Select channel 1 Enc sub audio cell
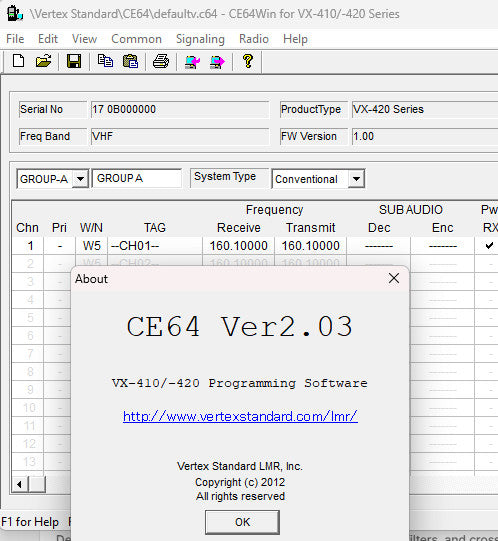The width and height of the screenshot is (498, 541). (x=443, y=246)
